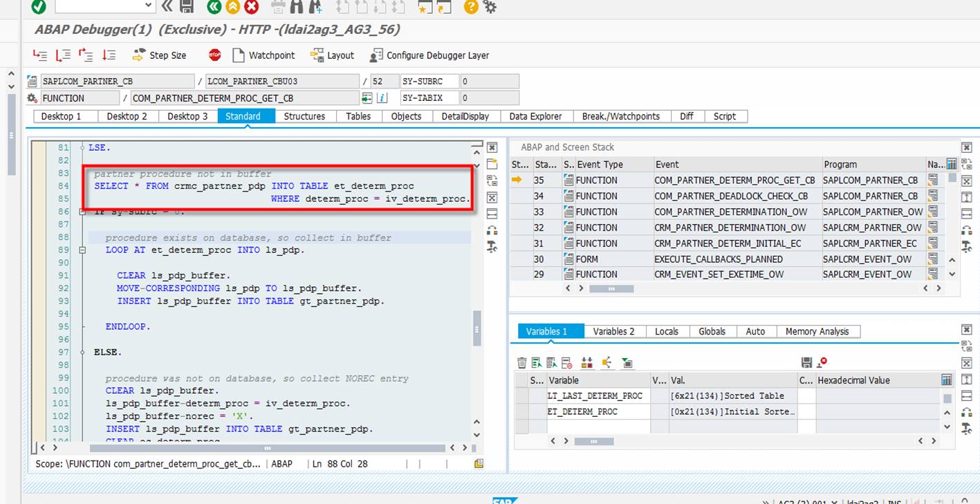Click the Watchpoint button
Viewport: 980px width, 504px height.
coord(264,55)
